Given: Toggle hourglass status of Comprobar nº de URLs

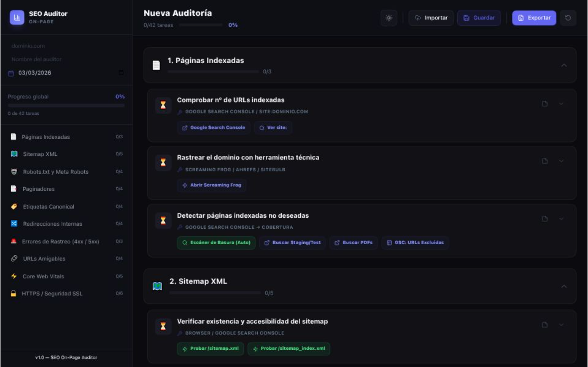Looking at the screenshot, I should [x=163, y=106].
